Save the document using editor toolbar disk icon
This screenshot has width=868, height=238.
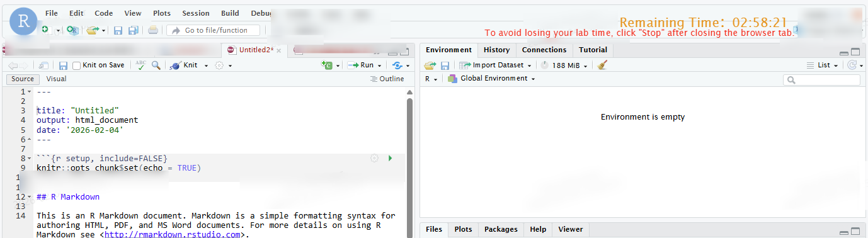coord(63,65)
